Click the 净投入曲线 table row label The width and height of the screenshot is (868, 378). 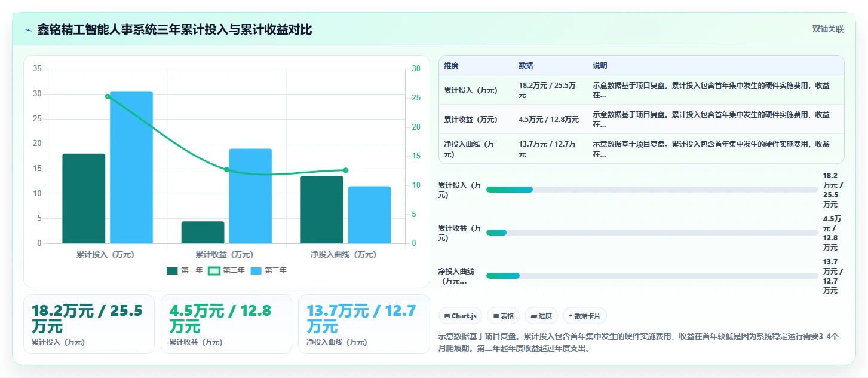(x=470, y=149)
